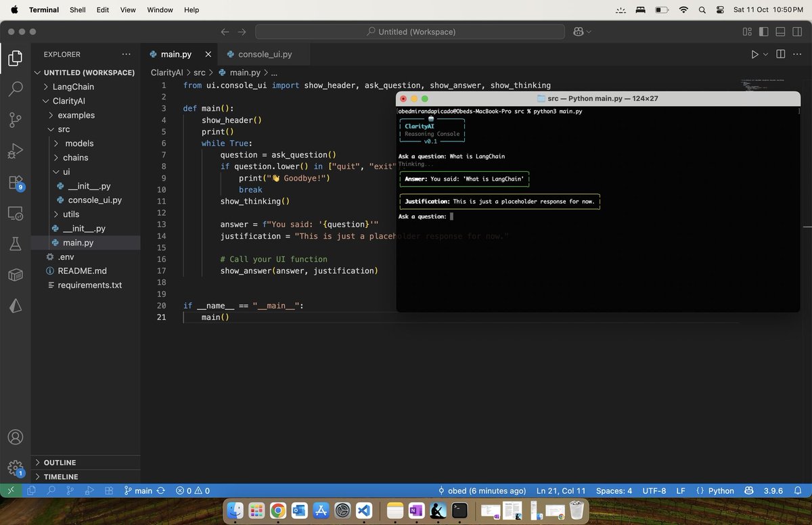Image resolution: width=812 pixels, height=525 pixels.
Task: Open the Search view in activity bar
Action: [15, 89]
